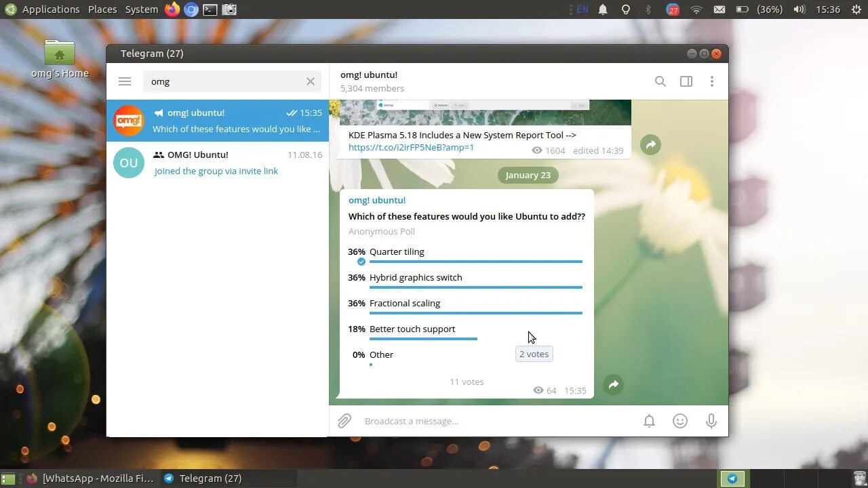
Task: Click the 'January 23' date badge
Action: (x=528, y=175)
